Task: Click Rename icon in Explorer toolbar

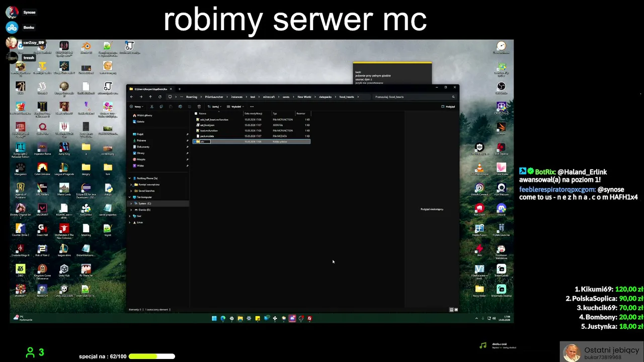Action: (x=180, y=107)
